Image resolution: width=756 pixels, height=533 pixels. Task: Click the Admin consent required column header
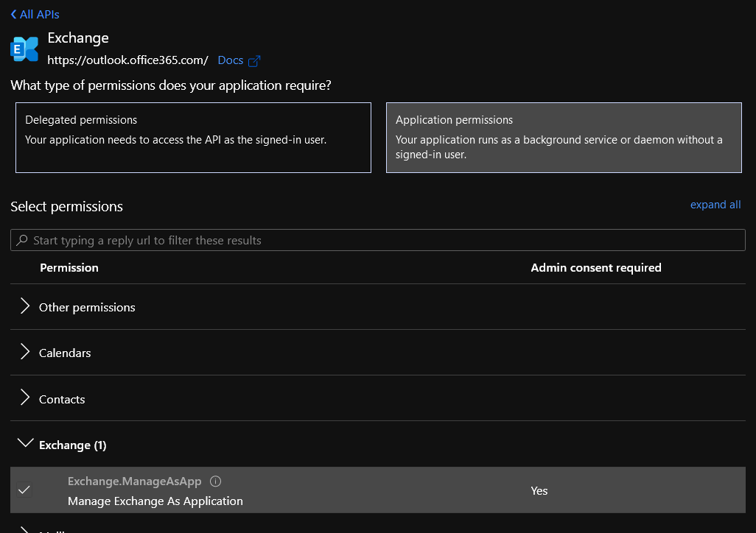(x=595, y=268)
